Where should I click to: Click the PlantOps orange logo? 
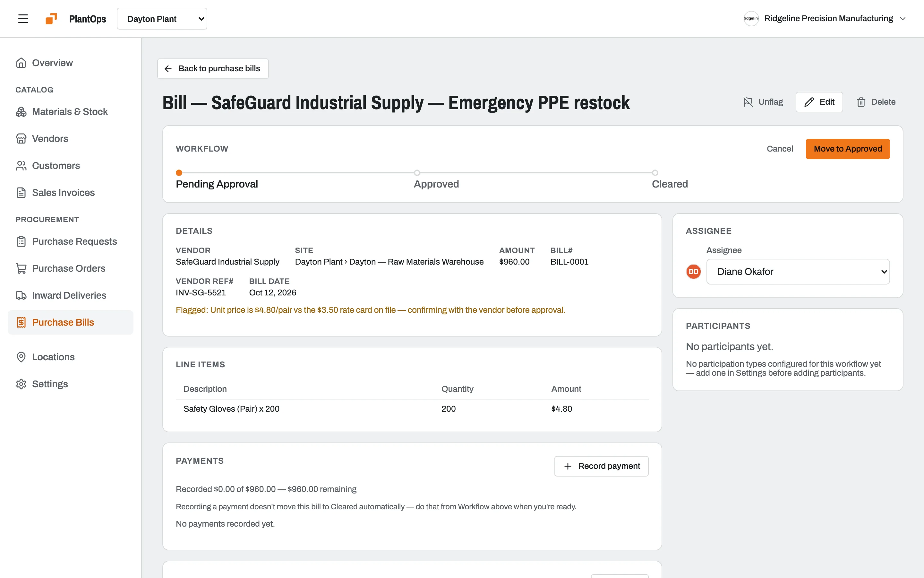coord(51,19)
